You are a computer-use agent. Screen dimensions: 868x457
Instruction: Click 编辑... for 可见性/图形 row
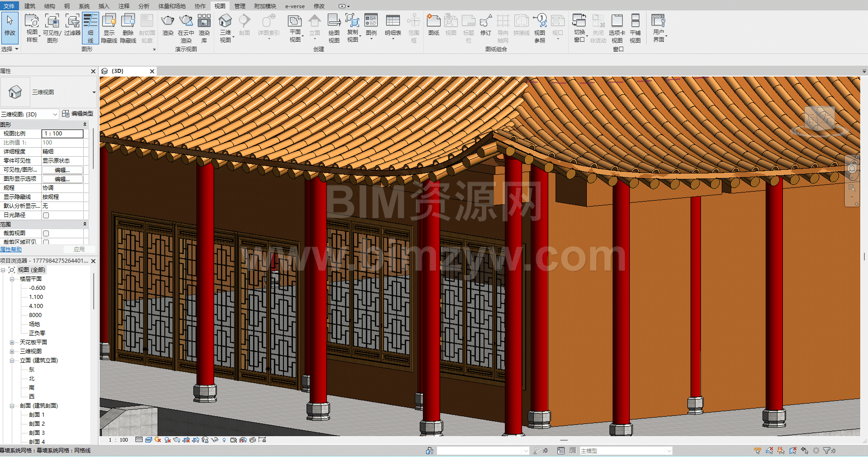click(x=62, y=170)
